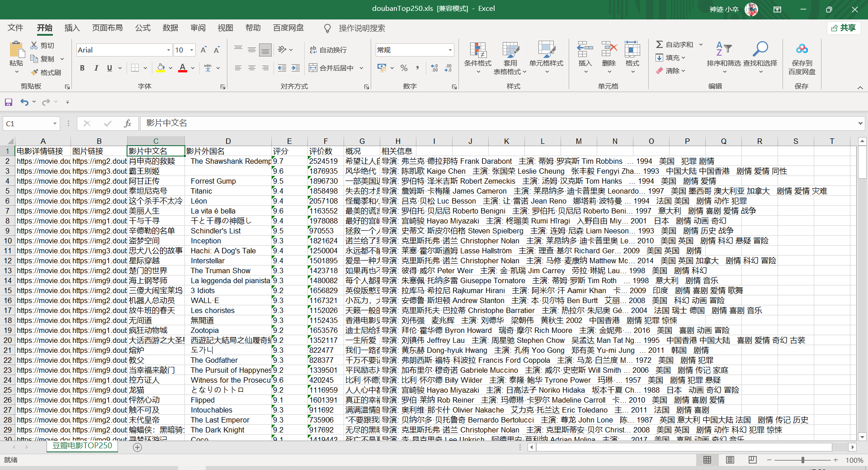Open the Arial font name dropdown

click(168, 50)
